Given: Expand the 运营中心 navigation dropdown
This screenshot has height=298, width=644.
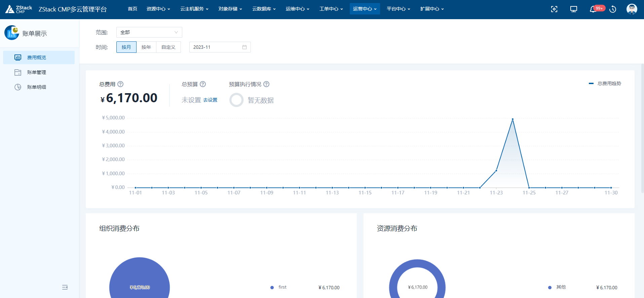Looking at the screenshot, I should pyautogui.click(x=365, y=9).
